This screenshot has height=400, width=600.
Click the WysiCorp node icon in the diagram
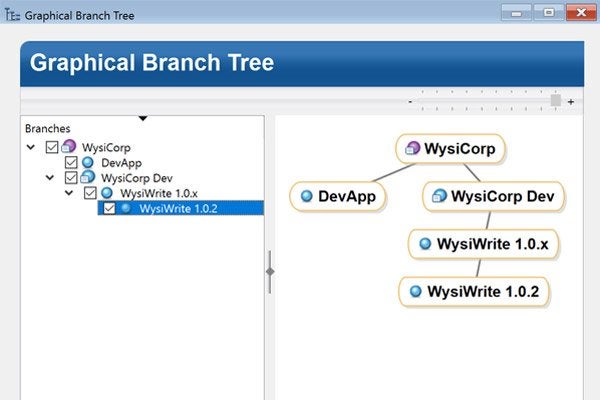[x=412, y=148]
